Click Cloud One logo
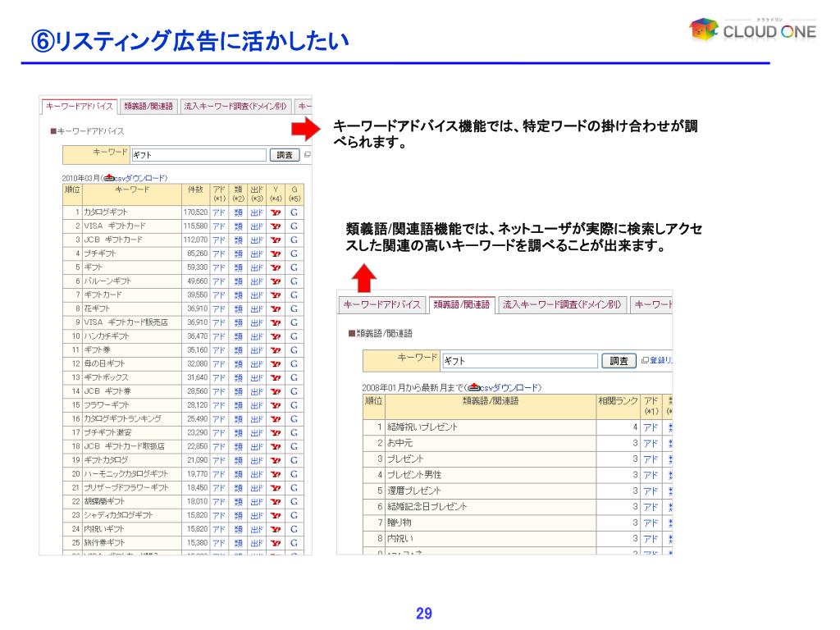This screenshot has height=630, width=840. [753, 29]
